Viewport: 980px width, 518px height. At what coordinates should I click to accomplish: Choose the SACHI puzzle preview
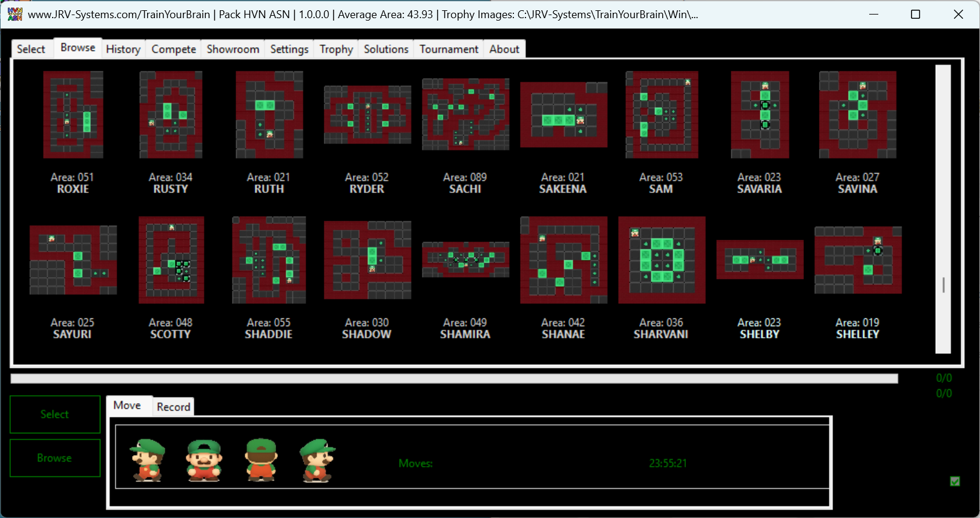click(x=465, y=114)
